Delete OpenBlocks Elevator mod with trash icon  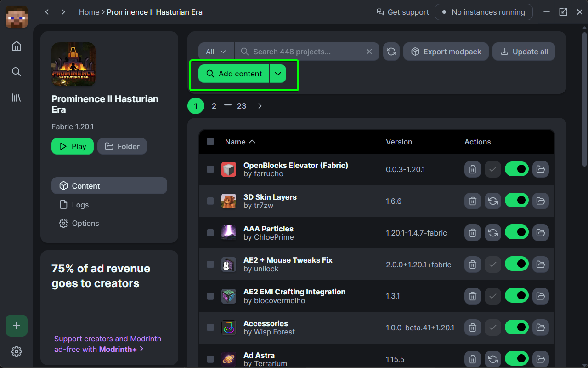point(472,169)
